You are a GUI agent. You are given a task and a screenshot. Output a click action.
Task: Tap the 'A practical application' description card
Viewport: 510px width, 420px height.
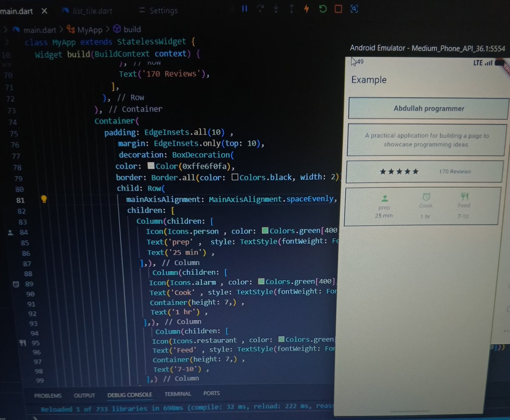click(x=427, y=140)
